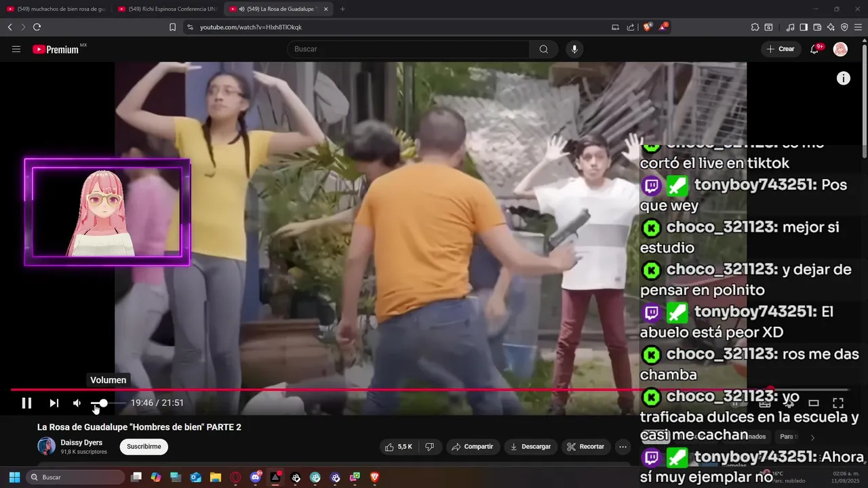Install app icon in address bar

coord(616,27)
